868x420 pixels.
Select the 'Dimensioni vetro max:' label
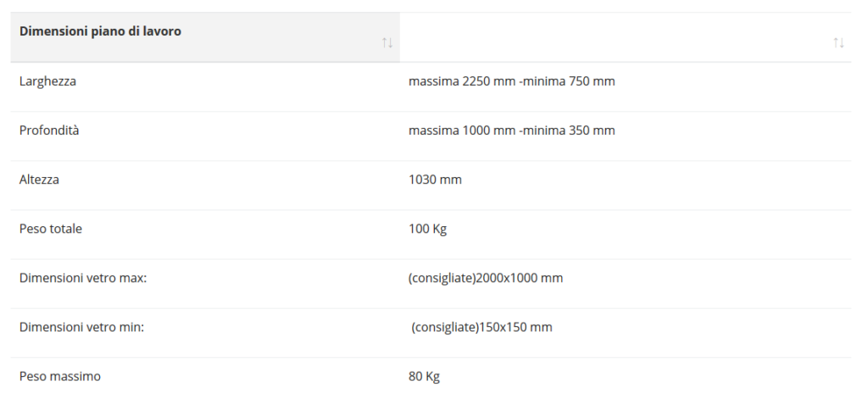(x=83, y=278)
